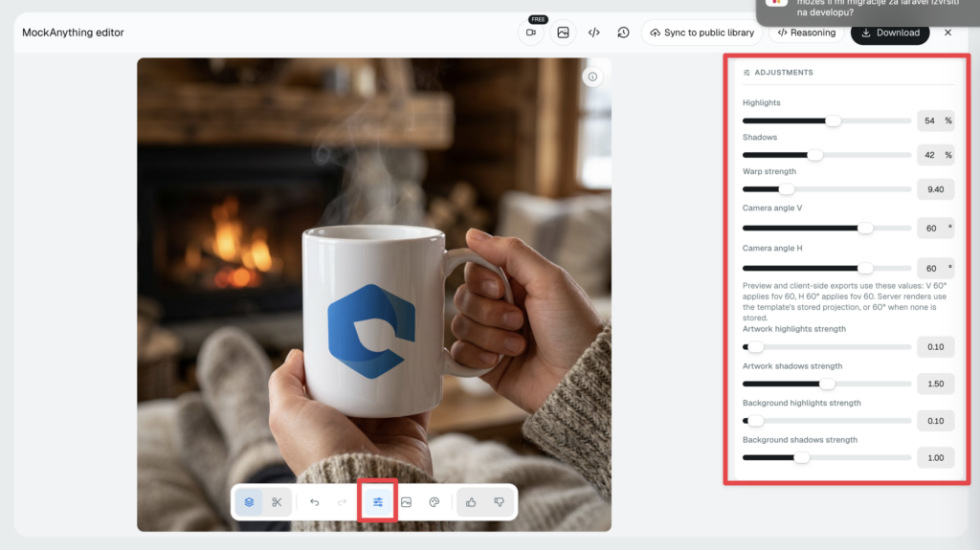Open the color palette tool
Viewport: 980px width, 550px height.
pyautogui.click(x=434, y=502)
